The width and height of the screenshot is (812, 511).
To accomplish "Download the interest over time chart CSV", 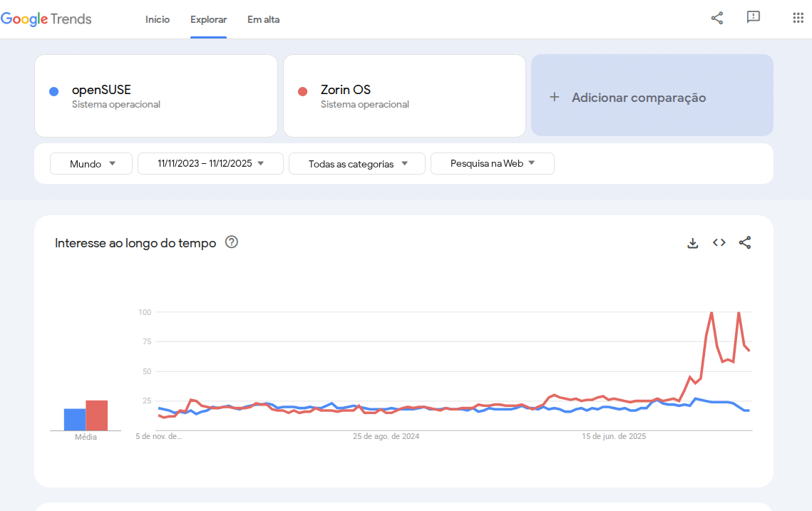I will tap(692, 243).
